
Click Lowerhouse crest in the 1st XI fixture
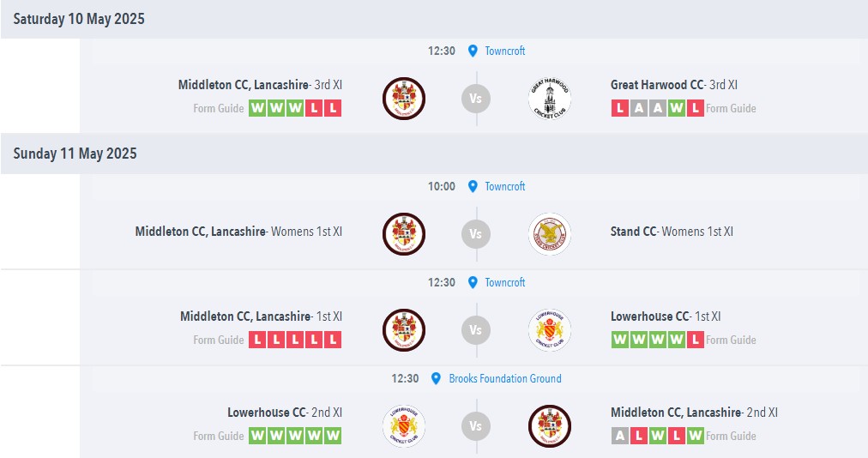tap(550, 329)
